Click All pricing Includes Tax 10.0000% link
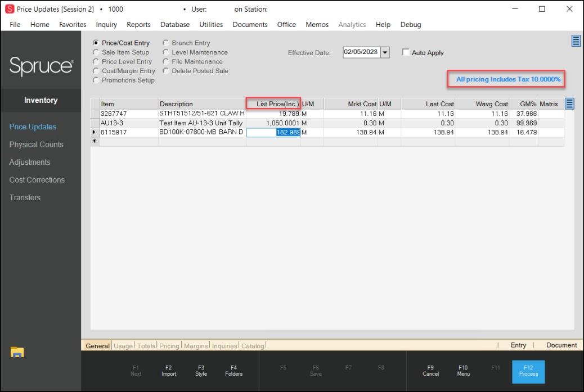The width and height of the screenshot is (584, 392). coord(508,79)
